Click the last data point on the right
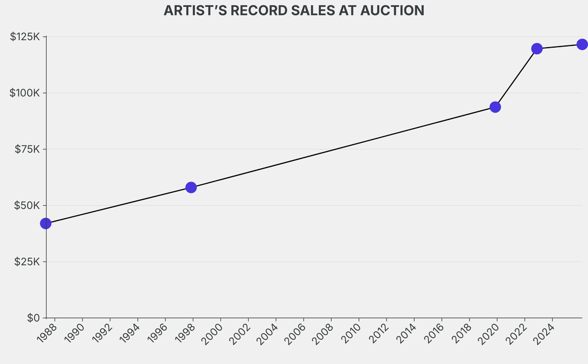 click(582, 44)
